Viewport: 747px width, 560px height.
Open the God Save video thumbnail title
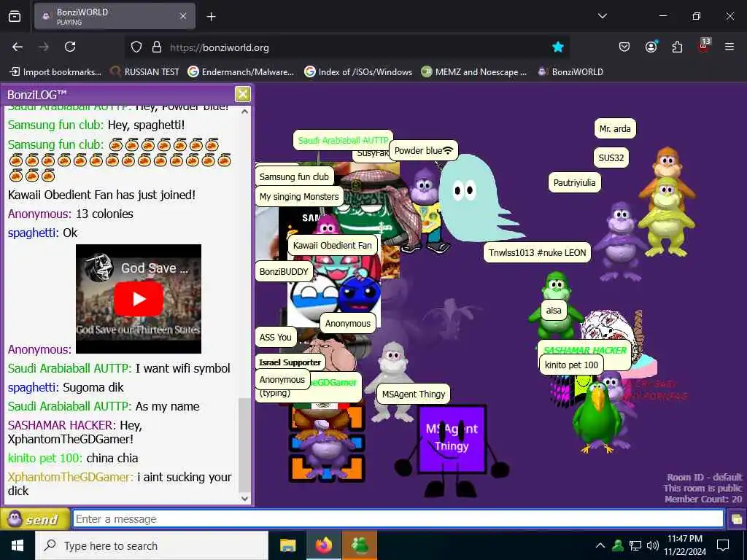point(155,268)
